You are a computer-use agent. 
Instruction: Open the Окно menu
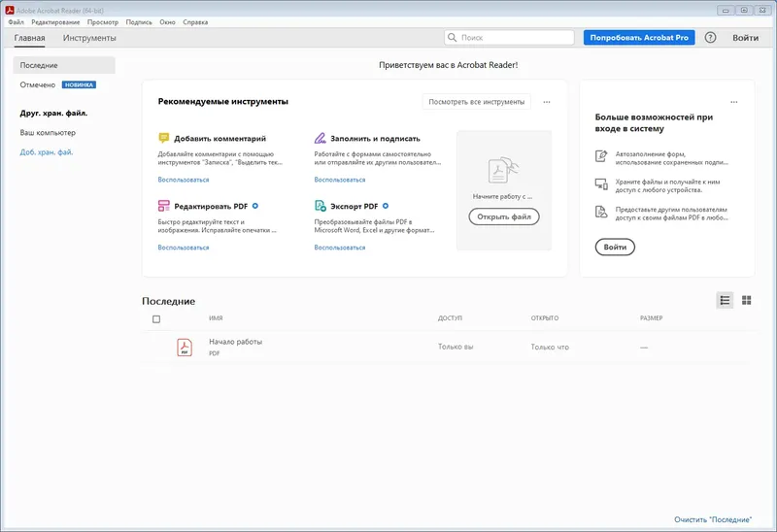pos(167,22)
